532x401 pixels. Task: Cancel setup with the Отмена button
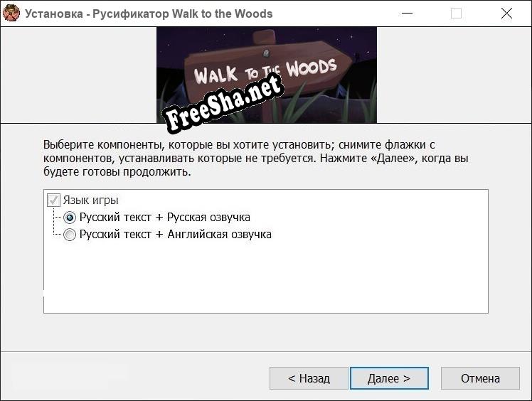coord(480,378)
